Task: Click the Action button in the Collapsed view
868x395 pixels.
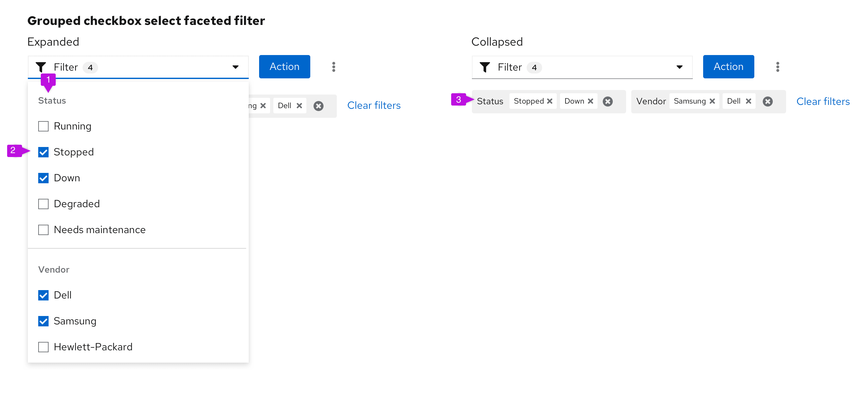Action: [728, 66]
